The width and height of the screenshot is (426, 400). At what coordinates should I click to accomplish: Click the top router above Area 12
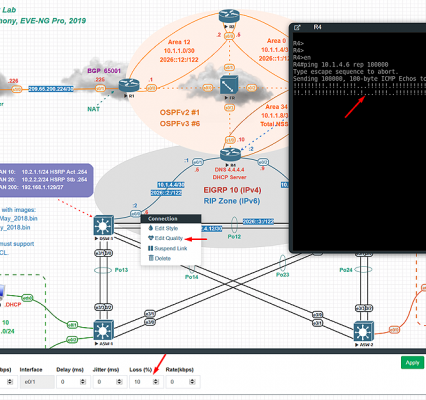tap(229, 16)
